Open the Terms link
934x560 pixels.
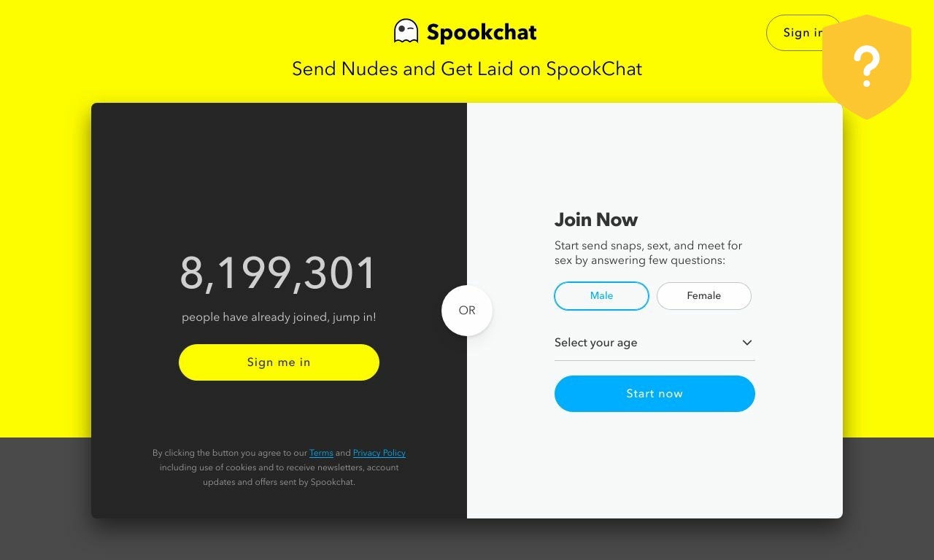point(321,453)
